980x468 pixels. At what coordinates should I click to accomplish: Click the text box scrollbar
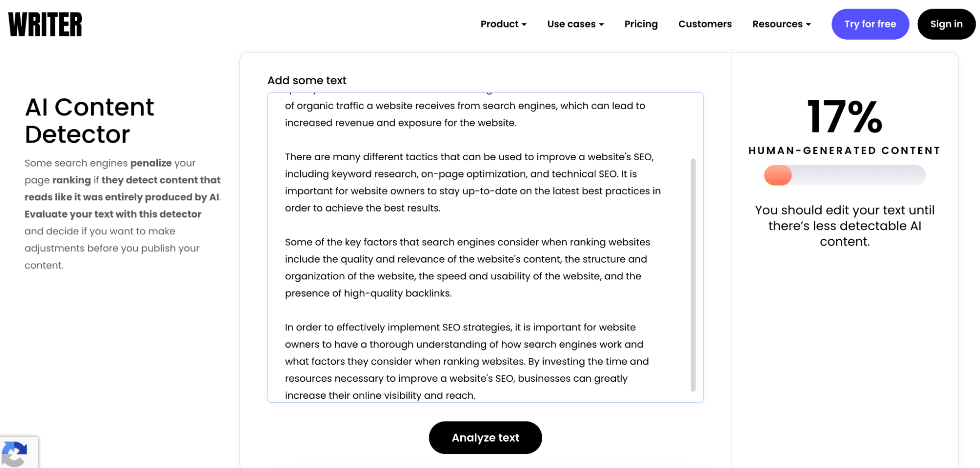[693, 275]
